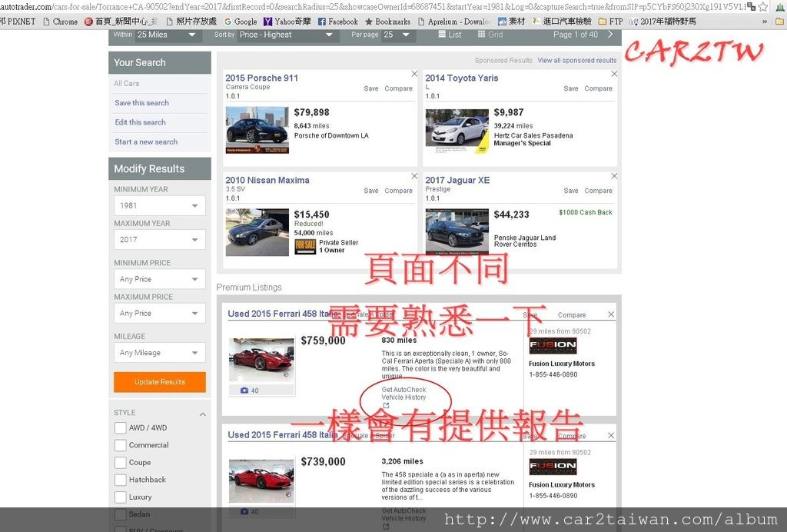Collapse the Style filter section
The image size is (787, 532).
(202, 414)
